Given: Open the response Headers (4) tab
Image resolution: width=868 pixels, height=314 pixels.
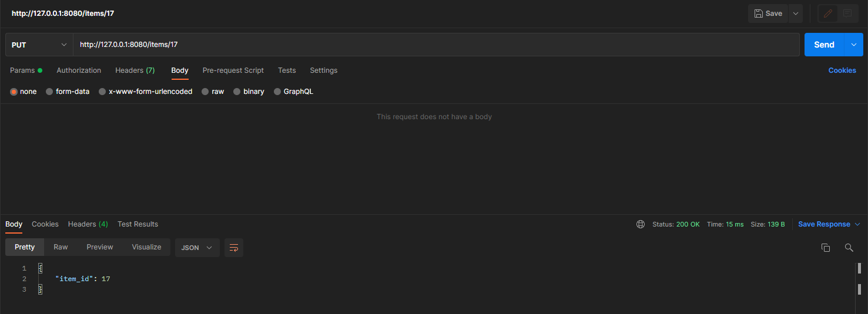Looking at the screenshot, I should pos(88,224).
